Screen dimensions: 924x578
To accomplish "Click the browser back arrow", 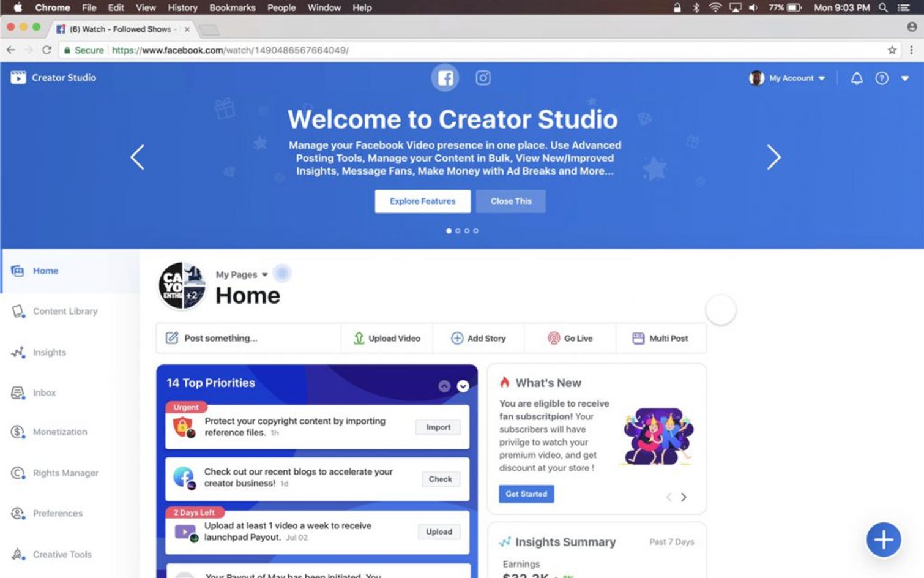I will (x=11, y=50).
